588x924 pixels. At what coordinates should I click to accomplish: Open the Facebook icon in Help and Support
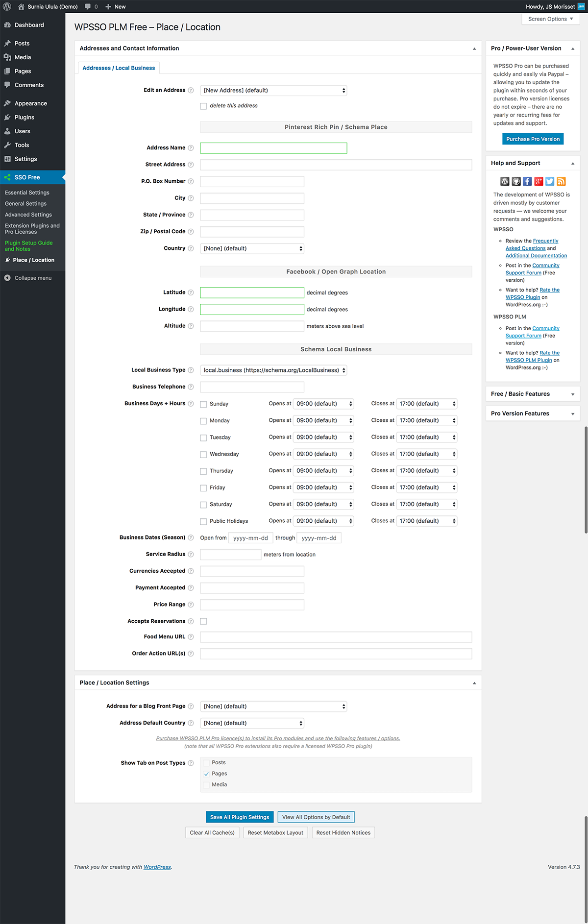(527, 182)
